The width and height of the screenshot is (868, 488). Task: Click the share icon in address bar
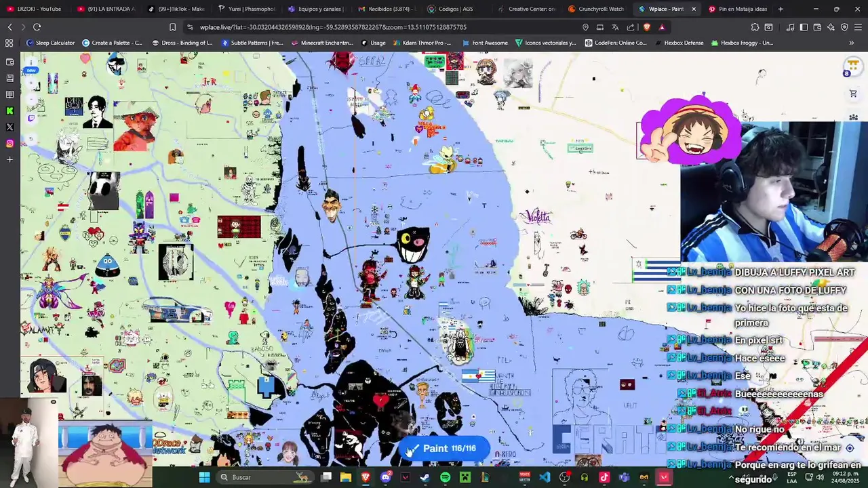(x=631, y=27)
